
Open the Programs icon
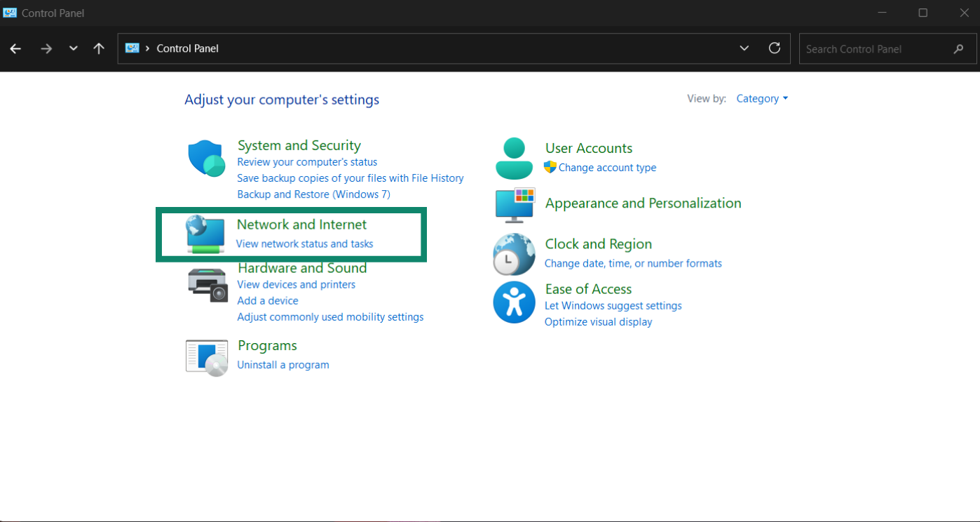coord(207,357)
